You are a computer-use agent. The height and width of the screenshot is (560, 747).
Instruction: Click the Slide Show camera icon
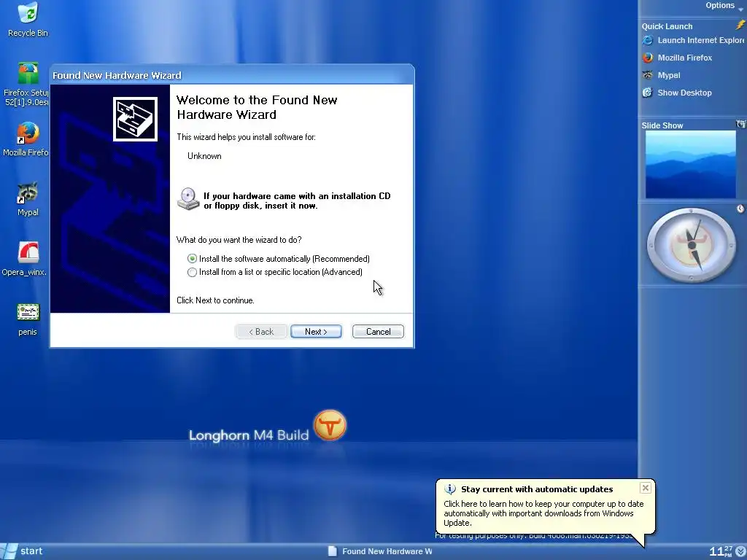tap(741, 124)
